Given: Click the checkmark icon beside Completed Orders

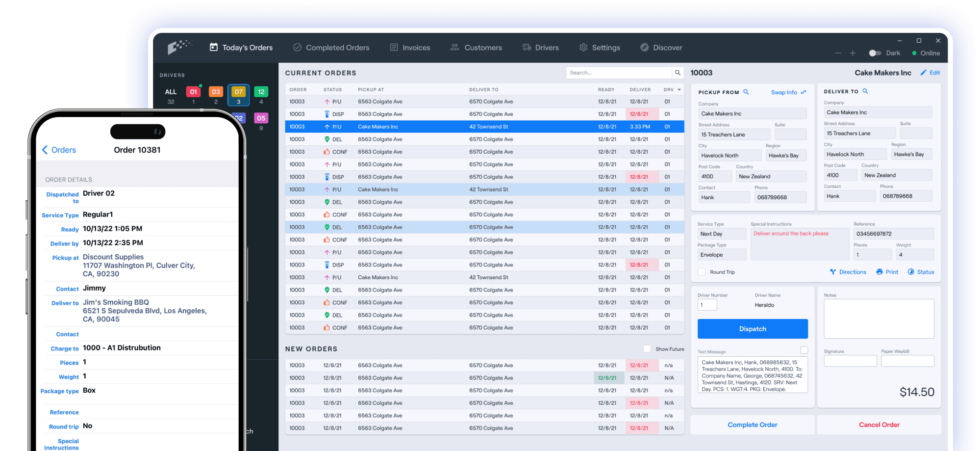Looking at the screenshot, I should [x=297, y=47].
